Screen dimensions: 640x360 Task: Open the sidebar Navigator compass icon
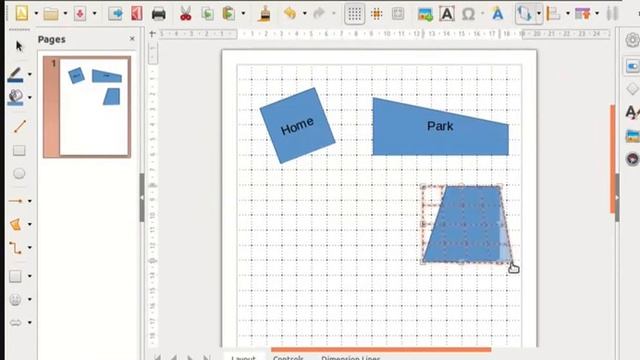632,159
